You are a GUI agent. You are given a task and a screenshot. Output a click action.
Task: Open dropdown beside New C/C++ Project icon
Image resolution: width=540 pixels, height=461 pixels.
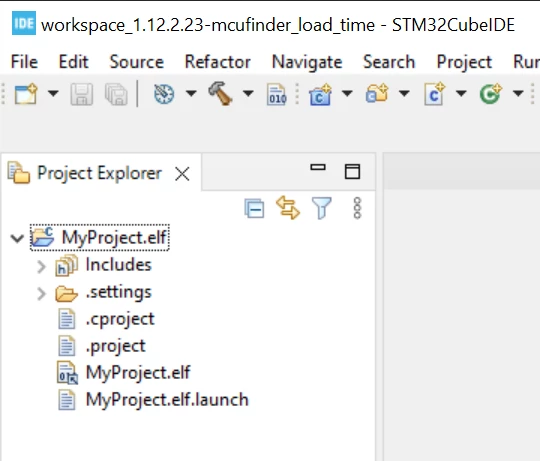(x=347, y=93)
